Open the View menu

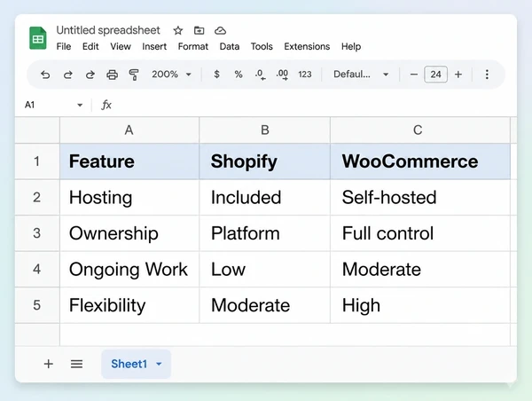point(121,46)
